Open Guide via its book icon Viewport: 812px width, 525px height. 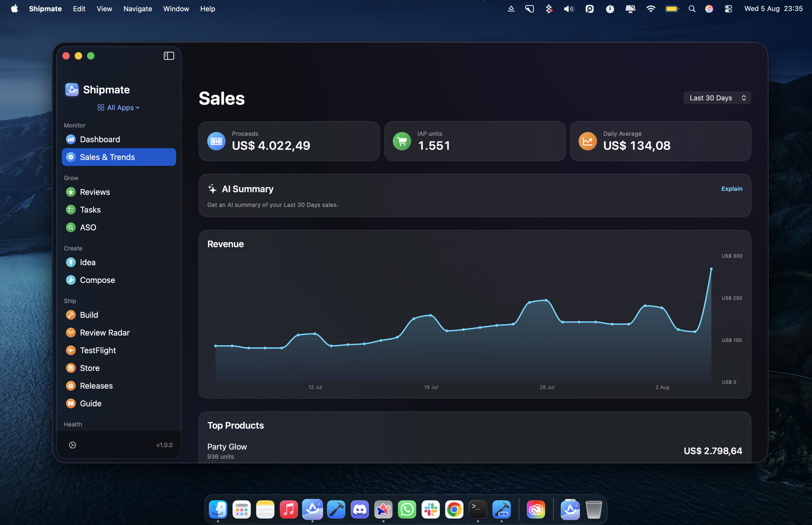(70, 403)
